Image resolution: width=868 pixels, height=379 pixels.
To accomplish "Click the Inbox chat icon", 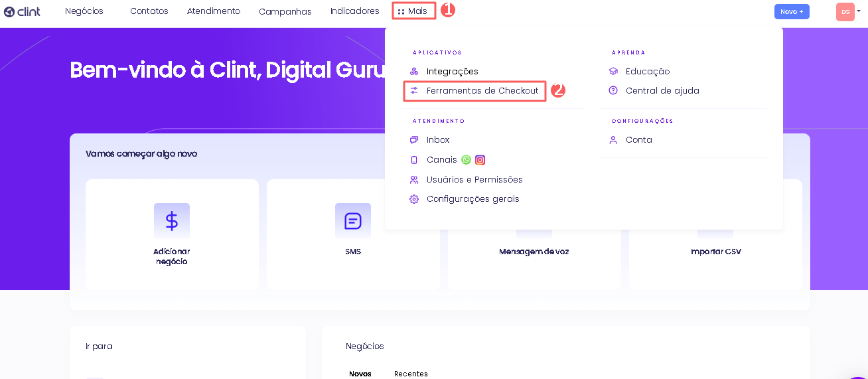I will (414, 140).
